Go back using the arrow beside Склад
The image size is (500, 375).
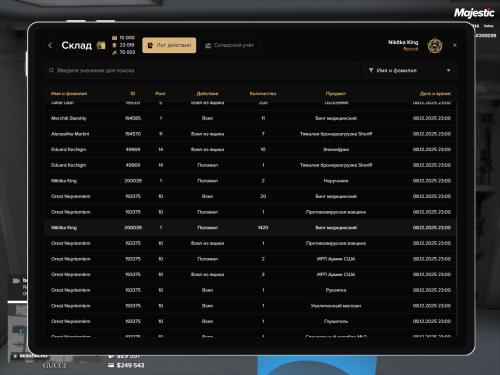click(50, 45)
